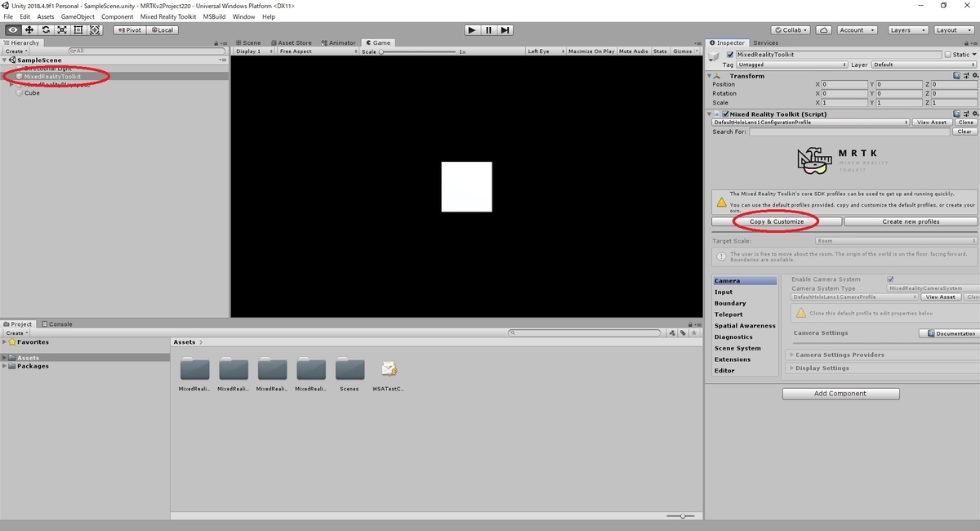Toggle the Static checkbox
This screenshot has height=531, width=980.
coord(948,55)
